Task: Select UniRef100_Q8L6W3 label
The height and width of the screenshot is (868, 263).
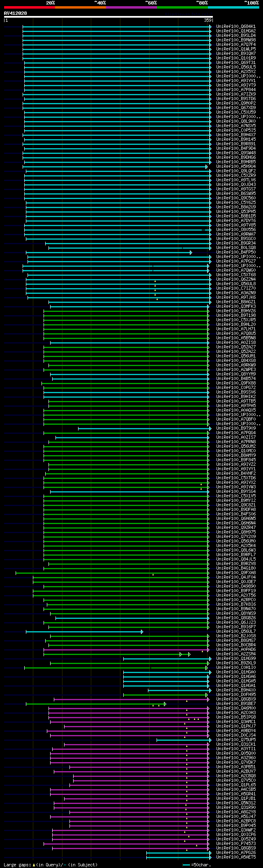Action: (236, 550)
